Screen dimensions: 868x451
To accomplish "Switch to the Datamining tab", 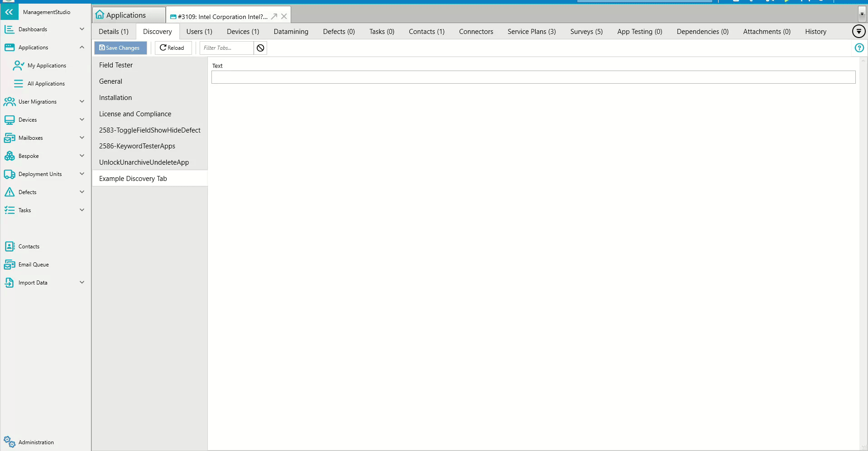I will pyautogui.click(x=291, y=32).
